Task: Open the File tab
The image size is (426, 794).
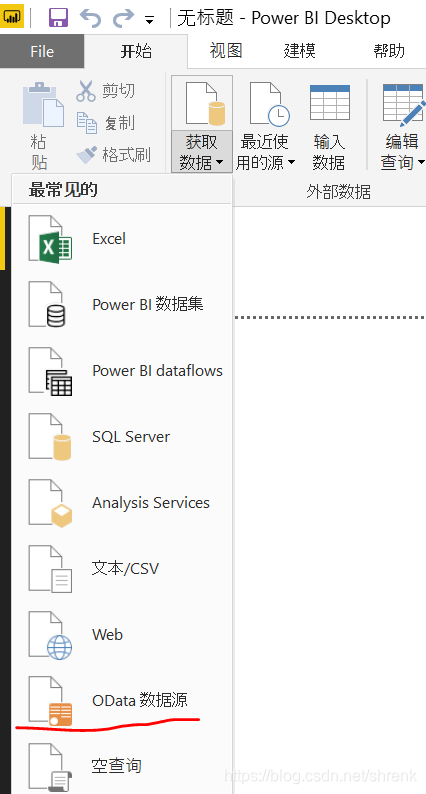Action: pos(42,51)
